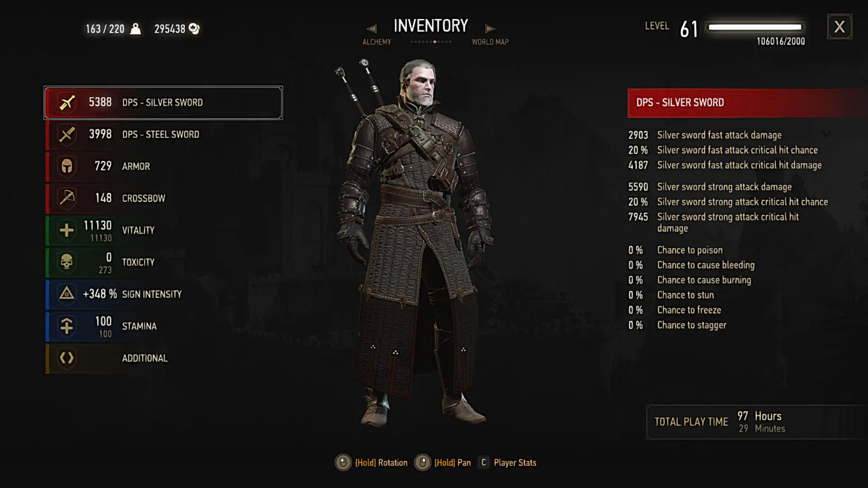Switch to the World Map tab
868x488 pixels.
coord(490,42)
